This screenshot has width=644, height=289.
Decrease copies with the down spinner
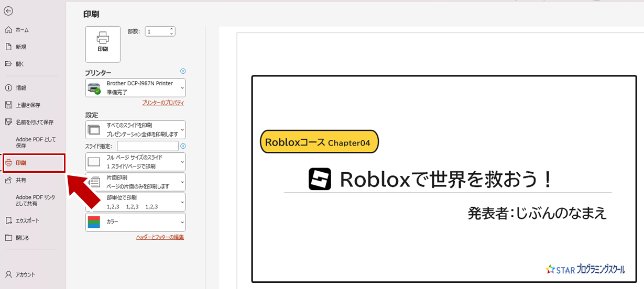click(171, 34)
